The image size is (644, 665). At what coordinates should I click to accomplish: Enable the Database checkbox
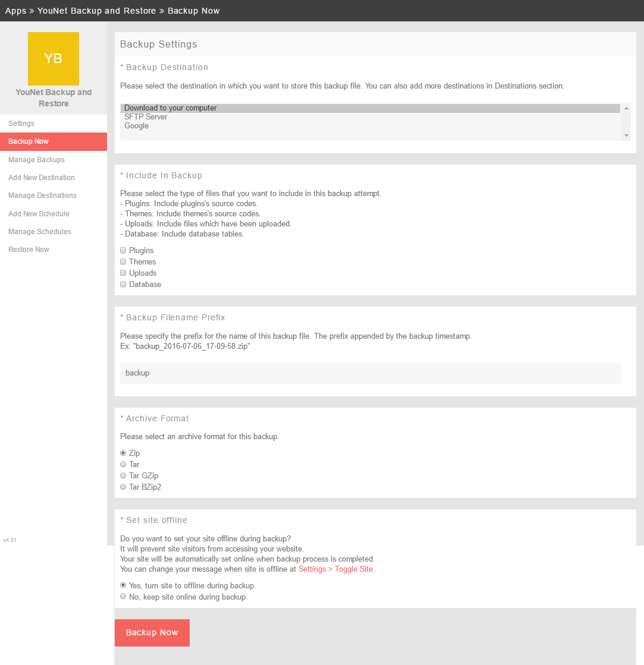pos(123,284)
